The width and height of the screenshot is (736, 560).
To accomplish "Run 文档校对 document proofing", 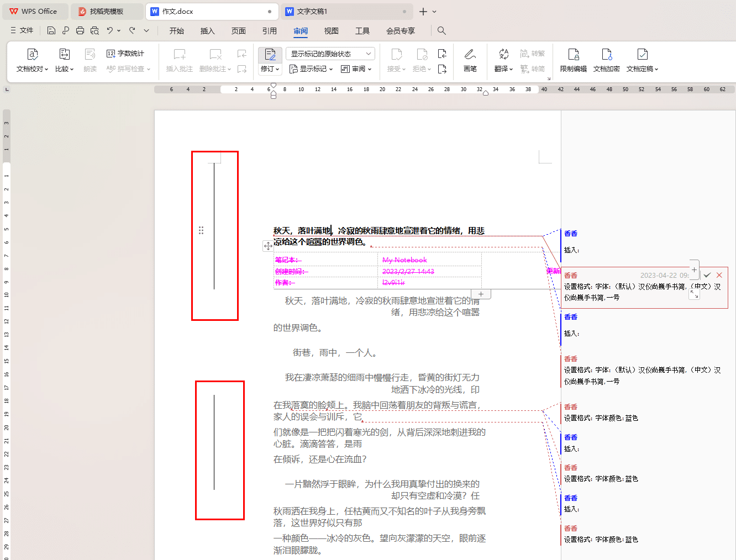I will 31,60.
